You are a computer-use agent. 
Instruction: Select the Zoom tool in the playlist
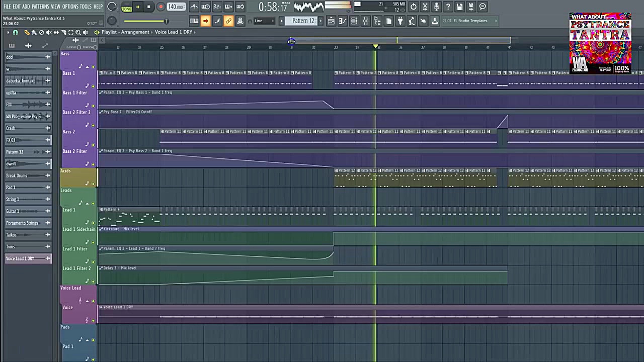coord(78,32)
